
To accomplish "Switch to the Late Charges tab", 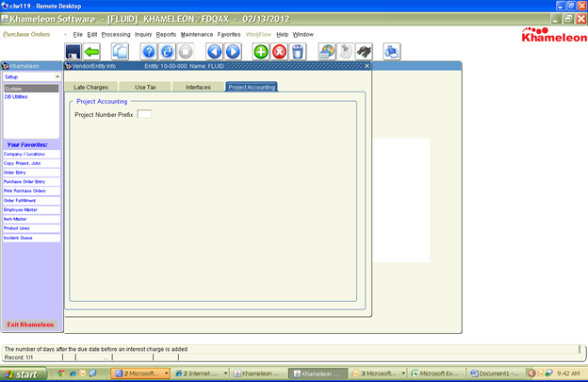I will pyautogui.click(x=91, y=87).
